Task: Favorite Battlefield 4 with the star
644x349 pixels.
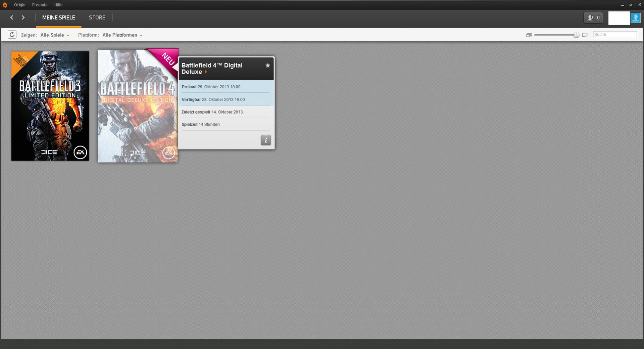Action: (x=268, y=66)
